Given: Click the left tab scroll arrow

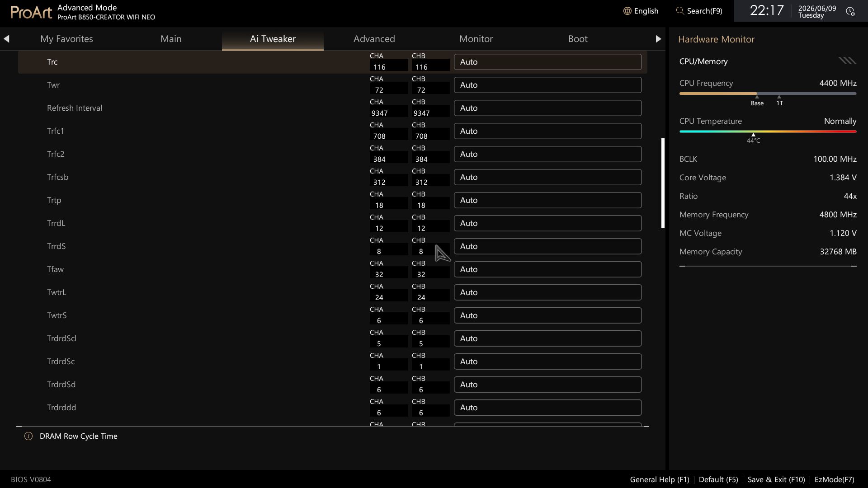Looking at the screenshot, I should click(x=6, y=39).
